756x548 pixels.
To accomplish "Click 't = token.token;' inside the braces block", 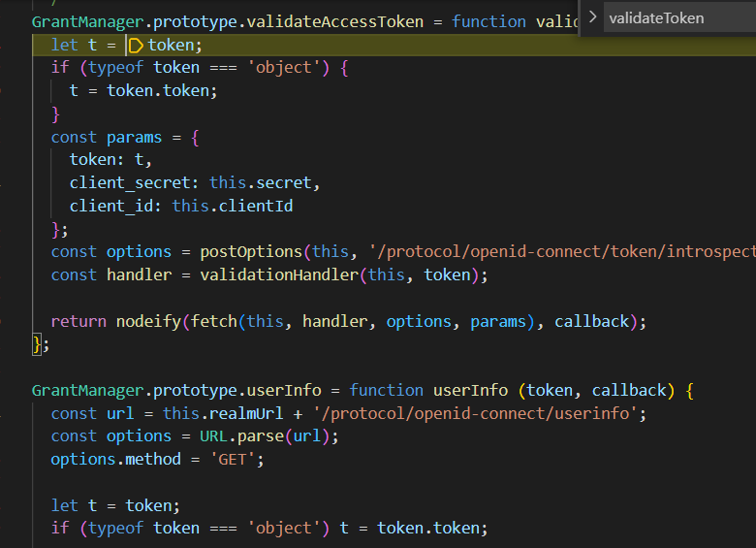I will [x=143, y=91].
